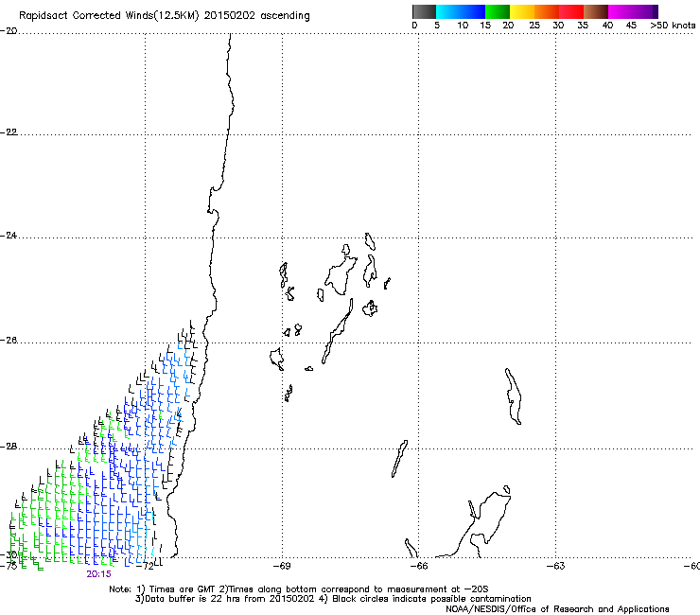Viewport: 700px width, 615px height.
Task: Click the -66 longitude axis label
Action: (419, 566)
